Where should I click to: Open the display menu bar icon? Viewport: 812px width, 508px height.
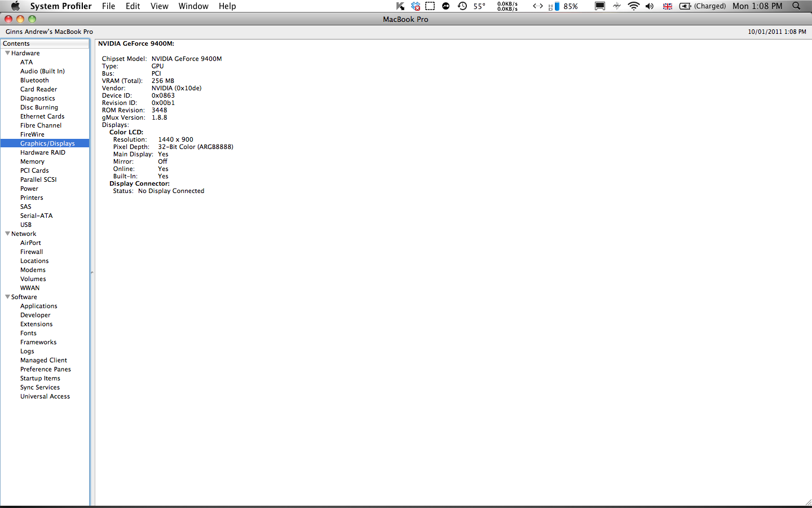pyautogui.click(x=600, y=6)
